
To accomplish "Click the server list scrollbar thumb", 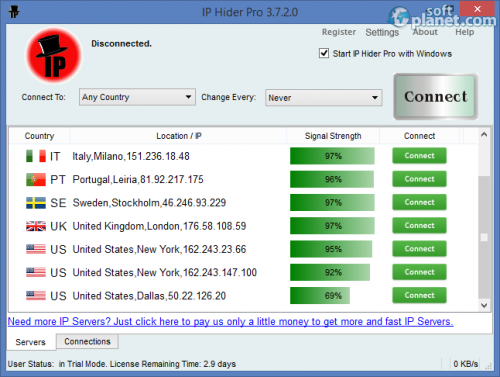I will (x=484, y=237).
